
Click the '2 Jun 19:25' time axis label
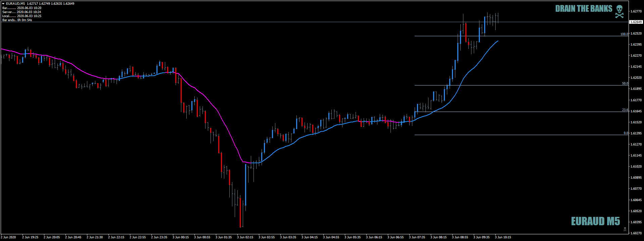(x=30, y=237)
